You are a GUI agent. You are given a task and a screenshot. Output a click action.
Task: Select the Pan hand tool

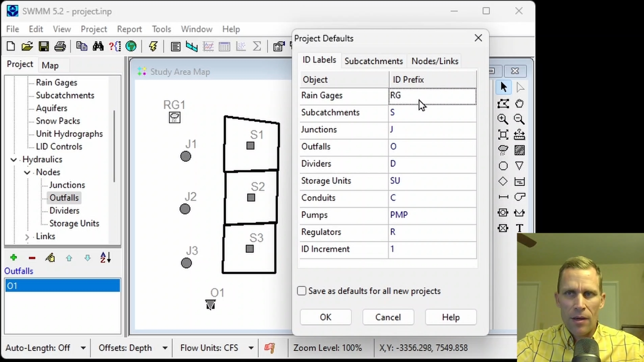tap(519, 104)
